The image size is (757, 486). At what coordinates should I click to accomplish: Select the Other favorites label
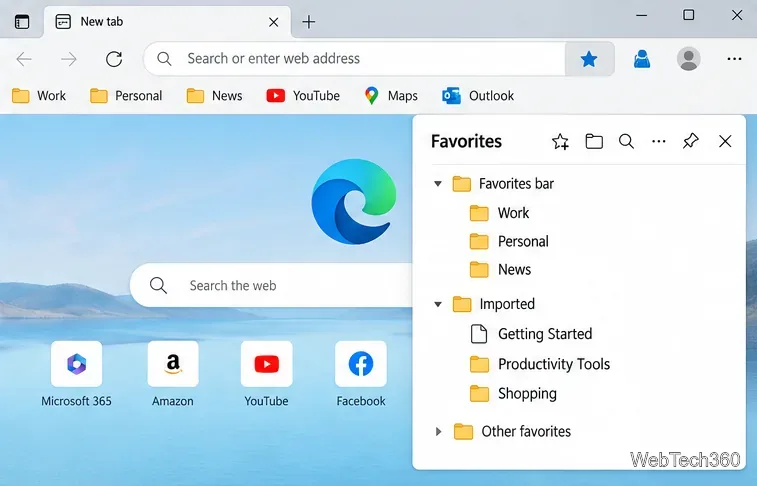[526, 431]
